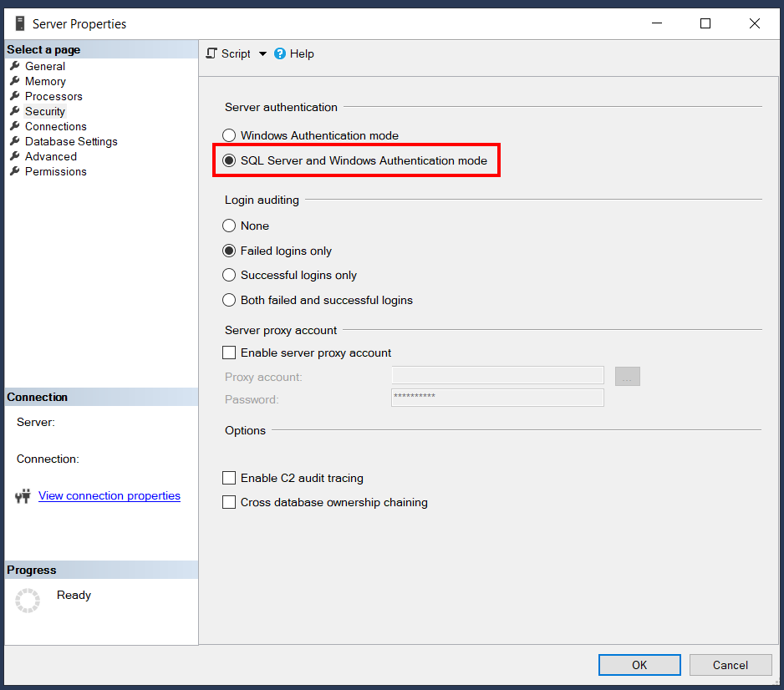Click the proxy Password field
The height and width of the screenshot is (690, 784).
(x=497, y=398)
